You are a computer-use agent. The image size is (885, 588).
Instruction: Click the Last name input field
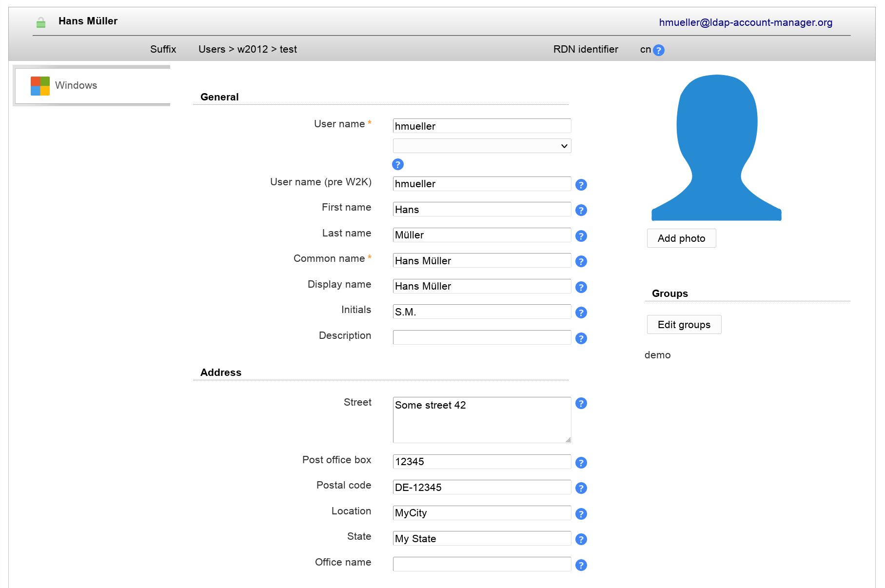(482, 235)
